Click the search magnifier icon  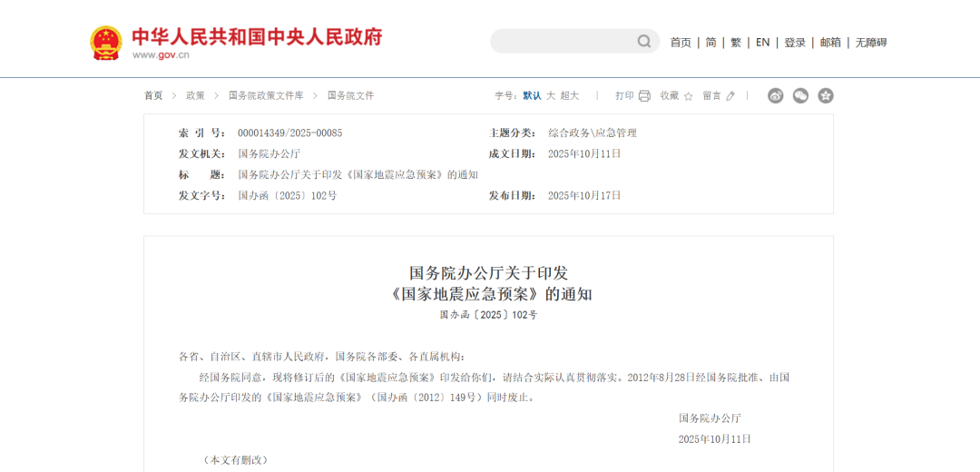point(644,41)
